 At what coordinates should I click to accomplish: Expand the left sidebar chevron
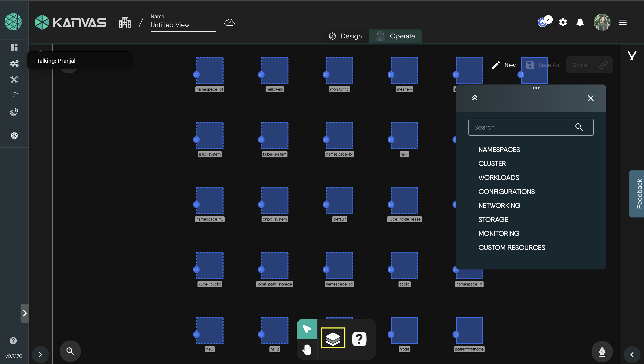pyautogui.click(x=25, y=313)
